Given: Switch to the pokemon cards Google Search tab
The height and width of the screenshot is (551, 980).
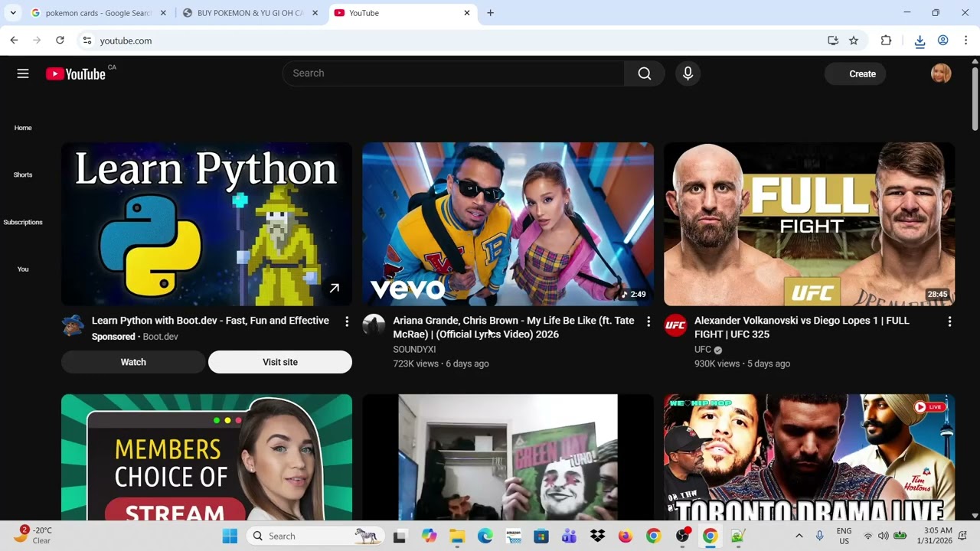Looking at the screenshot, I should 97,13.
